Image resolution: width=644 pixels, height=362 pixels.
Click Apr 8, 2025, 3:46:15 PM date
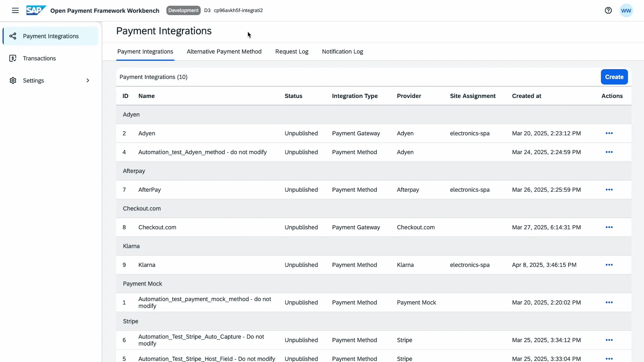click(544, 265)
